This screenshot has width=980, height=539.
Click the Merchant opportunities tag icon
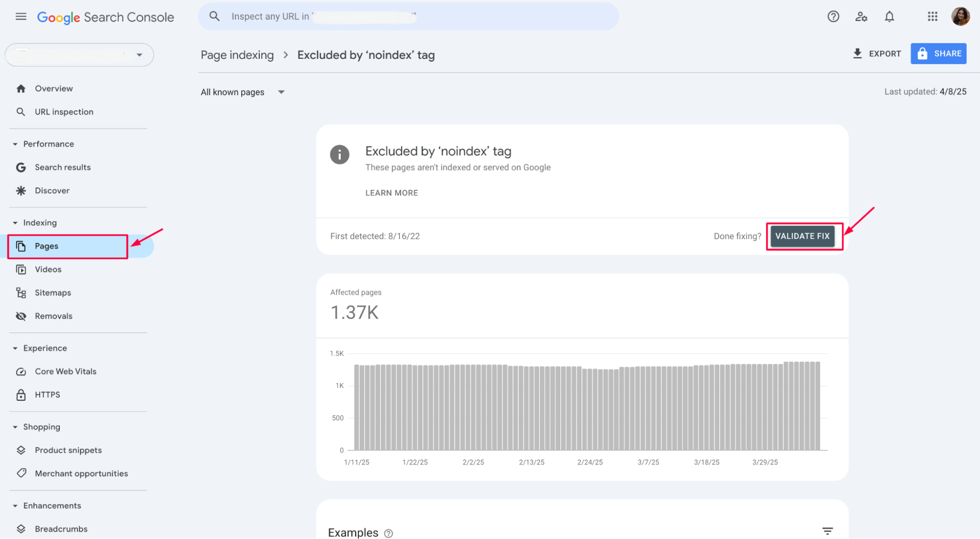tap(21, 473)
